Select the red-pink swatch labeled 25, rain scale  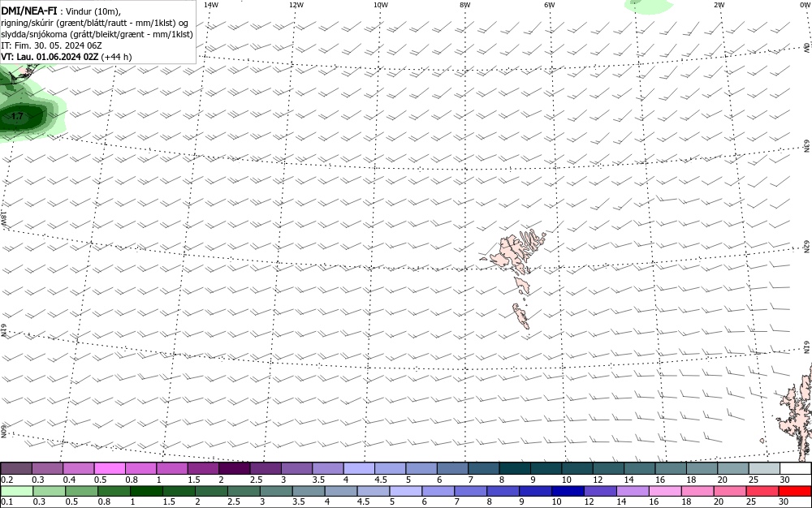tap(762, 491)
